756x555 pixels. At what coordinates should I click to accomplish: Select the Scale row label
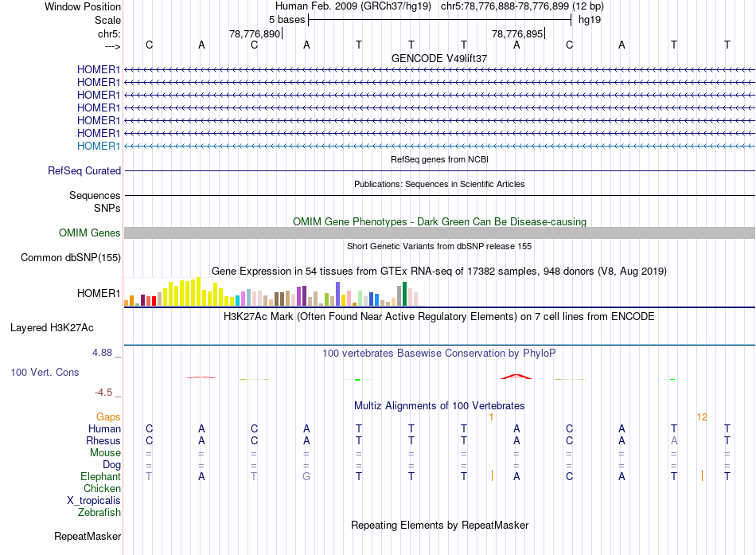(x=107, y=20)
